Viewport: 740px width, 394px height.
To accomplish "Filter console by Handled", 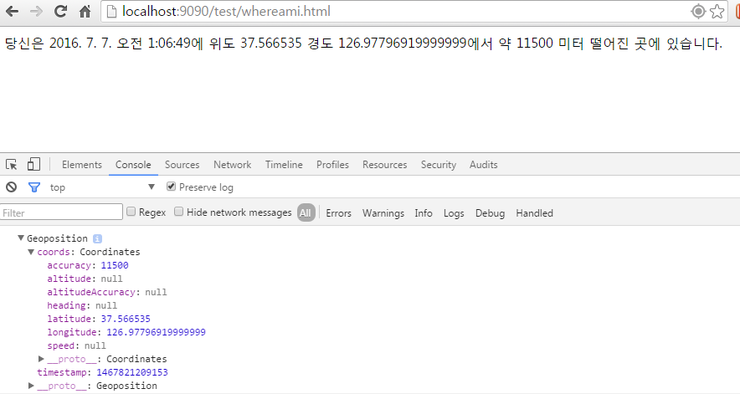I will coord(534,213).
